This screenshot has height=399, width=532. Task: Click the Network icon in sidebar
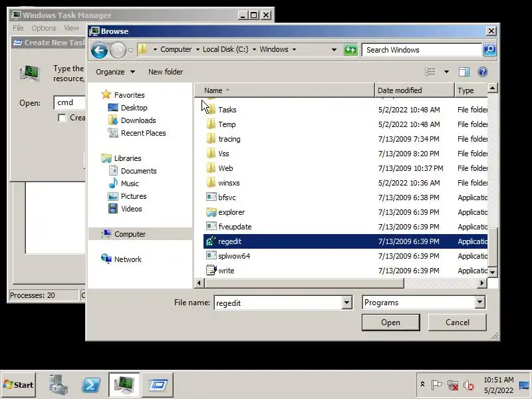pyautogui.click(x=106, y=259)
